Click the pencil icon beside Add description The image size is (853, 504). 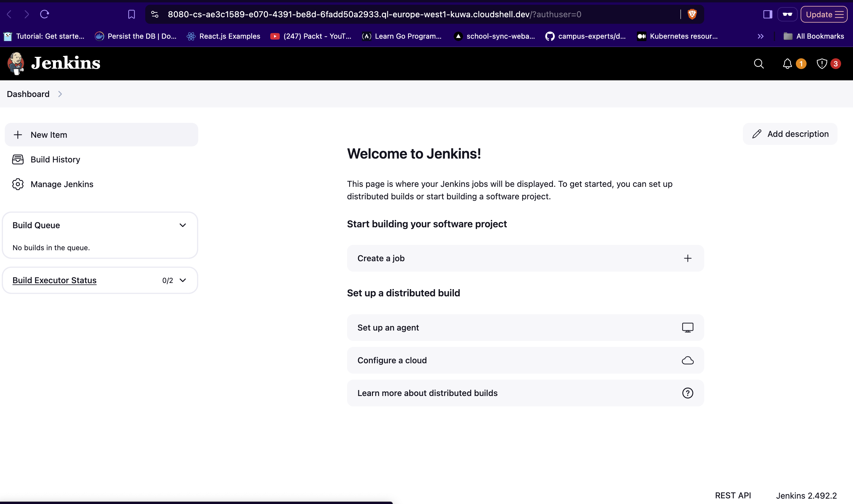757,134
